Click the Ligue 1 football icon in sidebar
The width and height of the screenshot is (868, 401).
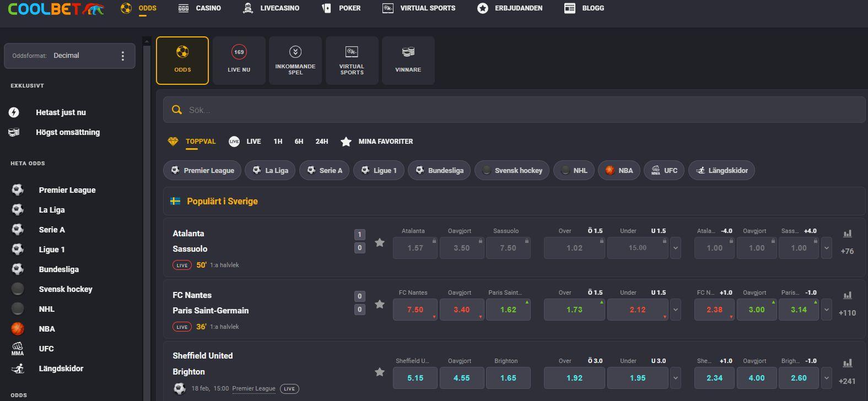(18, 250)
